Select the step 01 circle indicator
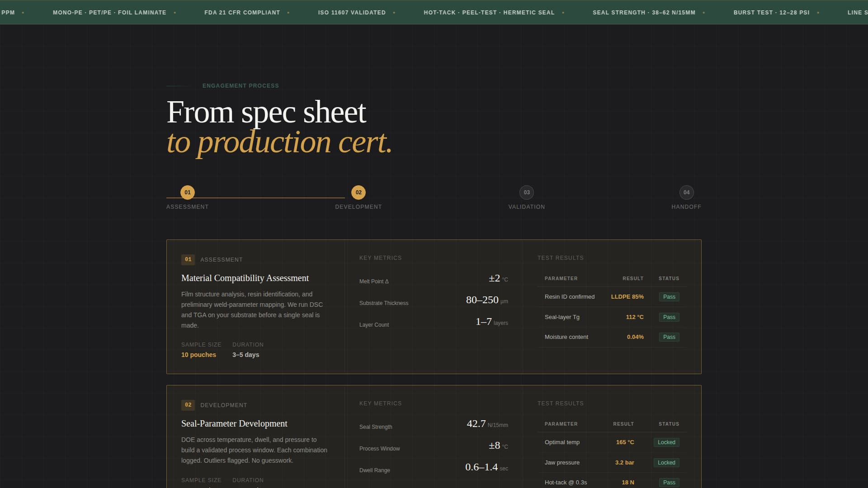Viewport: 868px width, 488px height. click(x=187, y=192)
